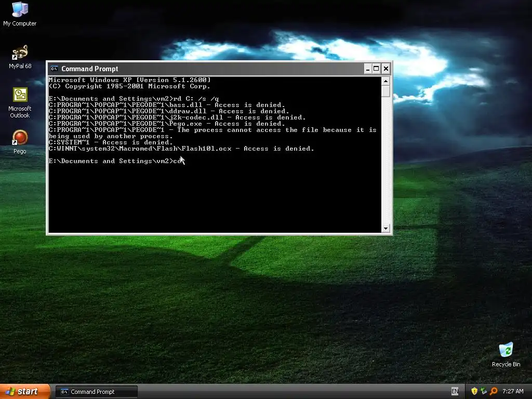The image size is (532, 399).
Task: Click the Command Prompt taskbar button
Action: click(x=97, y=392)
